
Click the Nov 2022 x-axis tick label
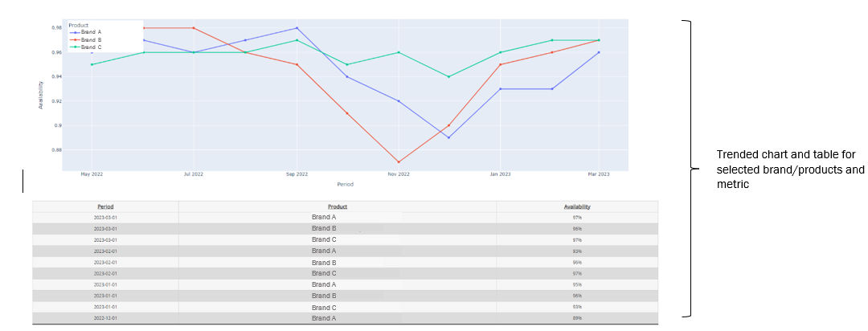[x=399, y=174]
